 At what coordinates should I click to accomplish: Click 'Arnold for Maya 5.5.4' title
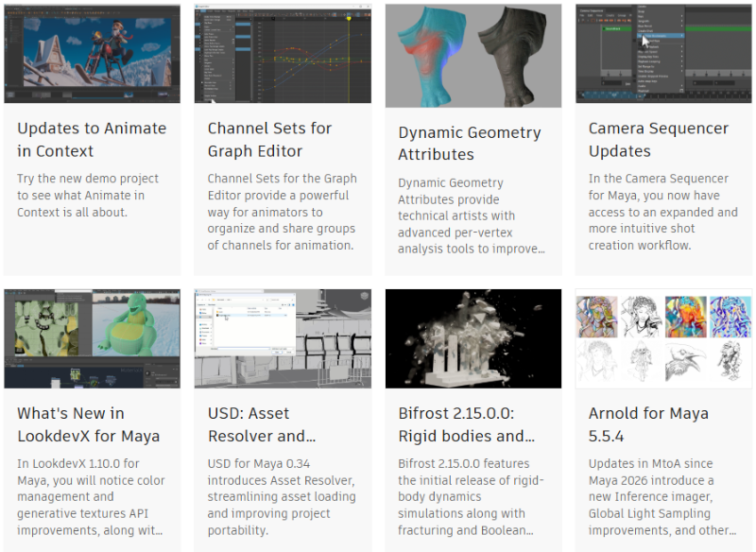click(x=648, y=424)
